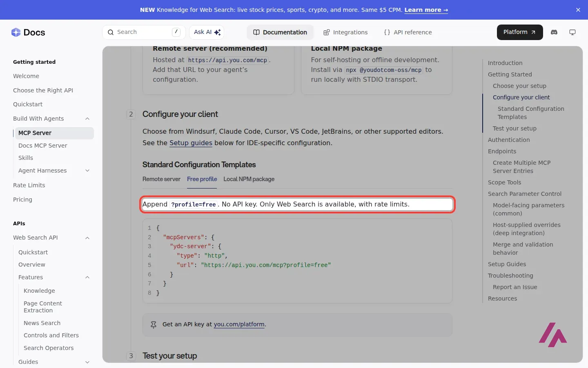Jump to Merge and validation behavior
The height and width of the screenshot is (368, 588).
[523, 249]
